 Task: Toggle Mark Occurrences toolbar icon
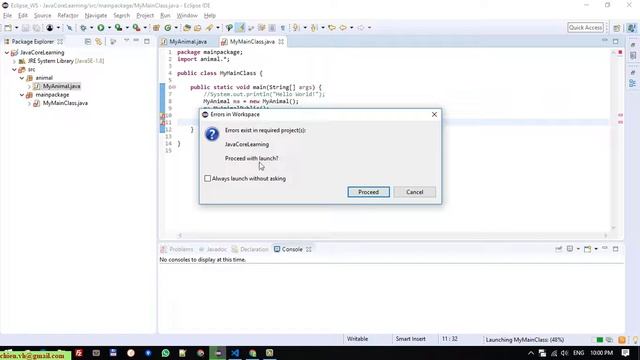click(240, 28)
